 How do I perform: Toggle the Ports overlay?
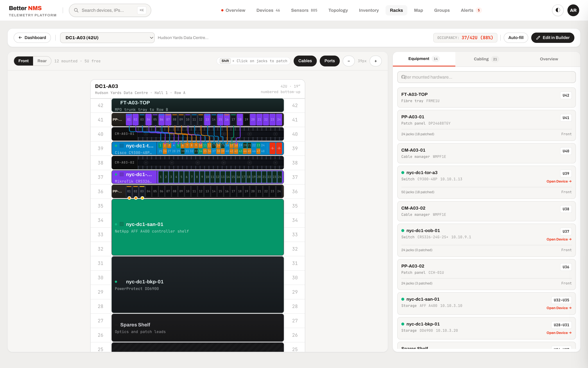click(x=329, y=61)
